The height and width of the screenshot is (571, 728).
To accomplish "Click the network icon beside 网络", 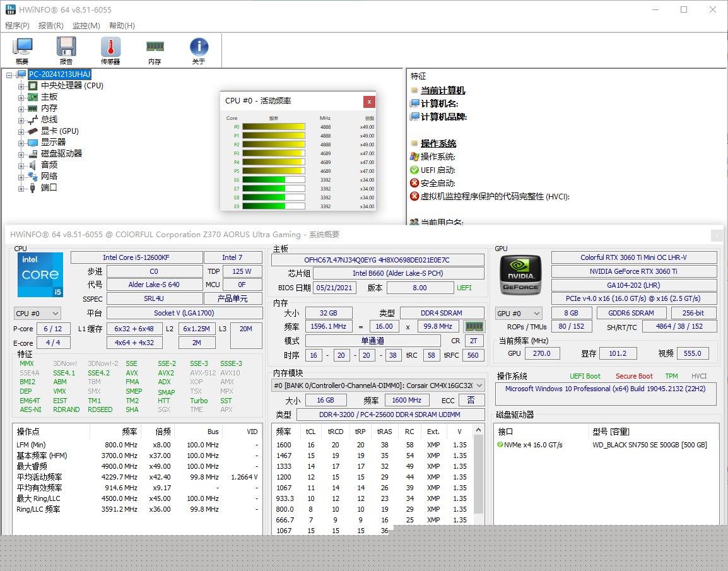I will click(33, 177).
